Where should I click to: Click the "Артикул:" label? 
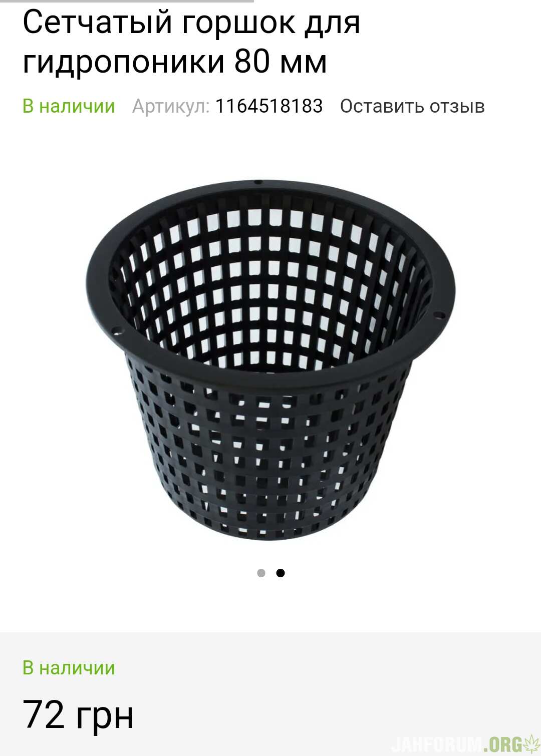(x=171, y=107)
